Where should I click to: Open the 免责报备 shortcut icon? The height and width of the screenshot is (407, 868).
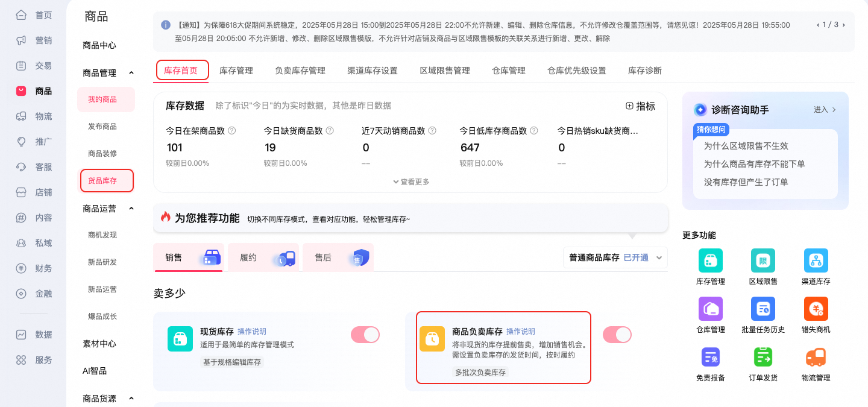coord(711,357)
